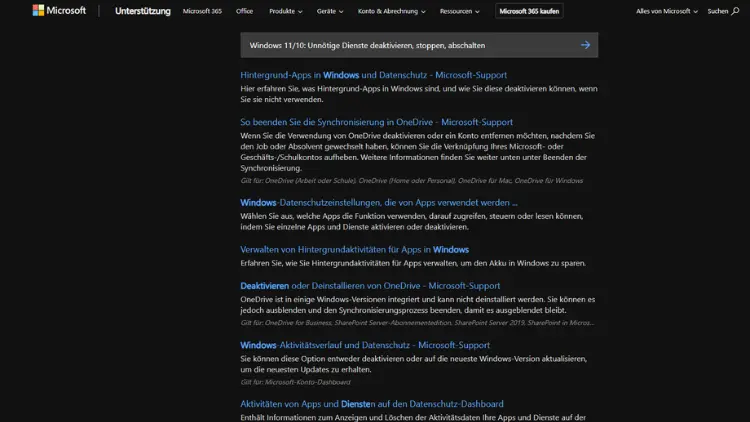Image resolution: width=750 pixels, height=422 pixels.
Task: Open the Unterstützung home link
Action: point(143,11)
